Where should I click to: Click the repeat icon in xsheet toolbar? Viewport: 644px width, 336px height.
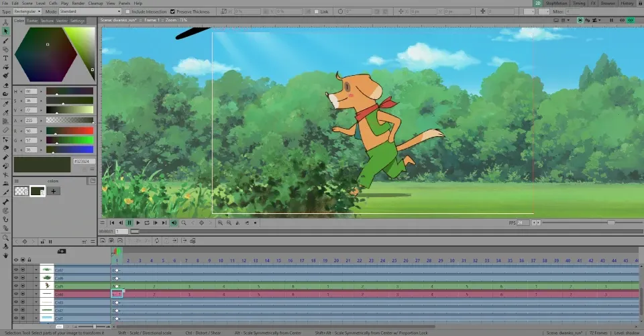157,241
